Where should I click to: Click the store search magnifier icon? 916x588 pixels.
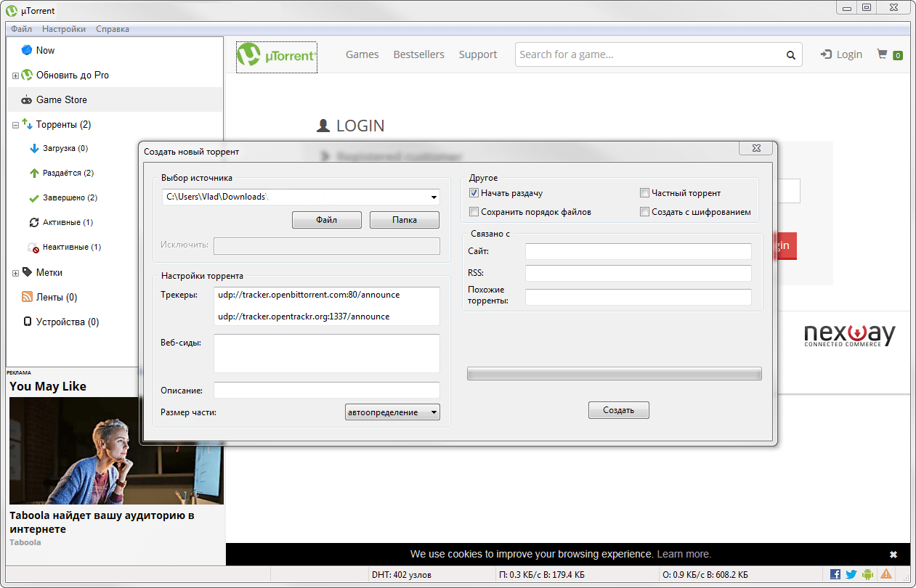pyautogui.click(x=791, y=55)
